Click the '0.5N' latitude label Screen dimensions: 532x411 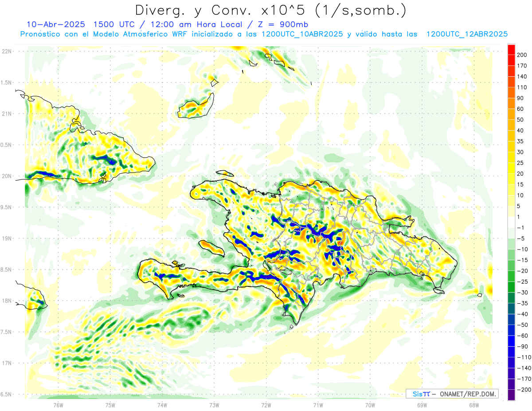[6, 145]
